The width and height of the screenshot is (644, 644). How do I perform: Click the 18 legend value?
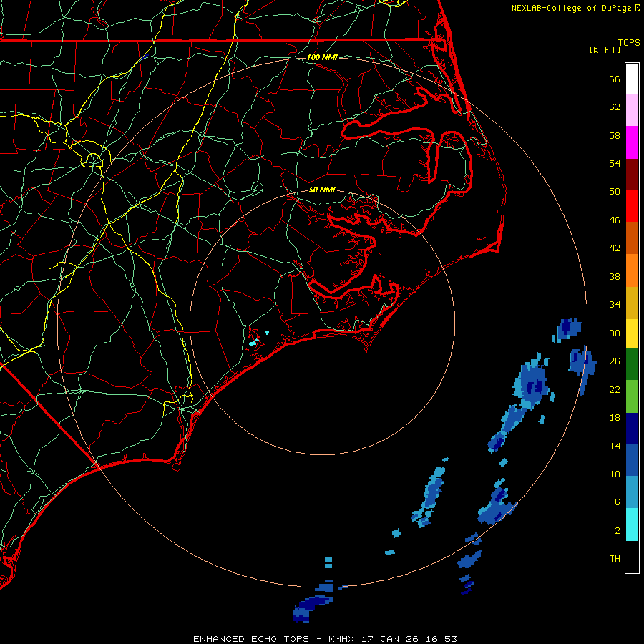[x=615, y=418]
